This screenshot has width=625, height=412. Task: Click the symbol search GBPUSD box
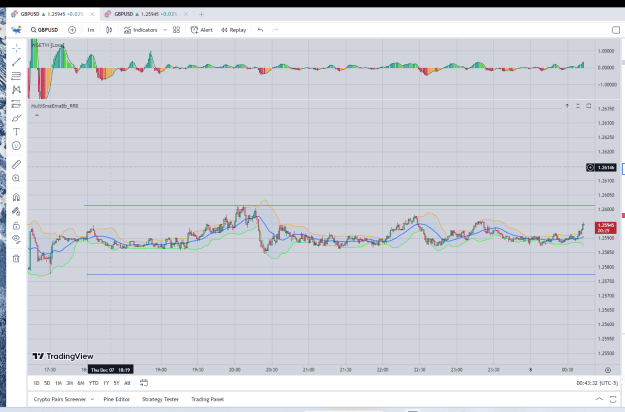tap(44, 30)
